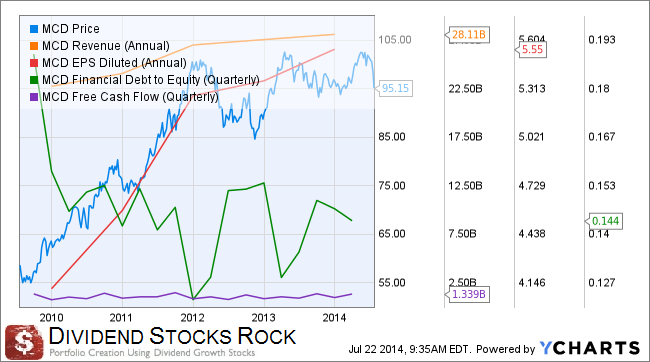The image size is (650, 362).
Task: Click the 0.144 debt to equity tag
Action: (x=604, y=221)
